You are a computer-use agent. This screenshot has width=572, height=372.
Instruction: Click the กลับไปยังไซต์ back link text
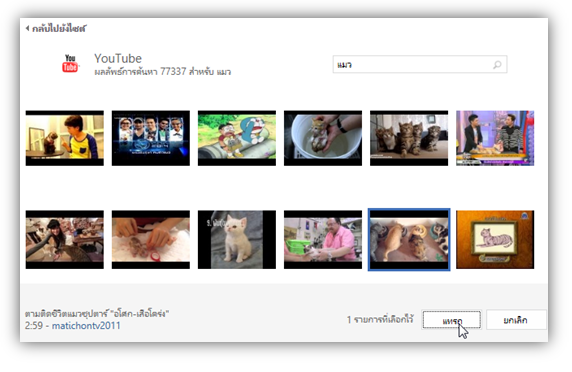59,28
